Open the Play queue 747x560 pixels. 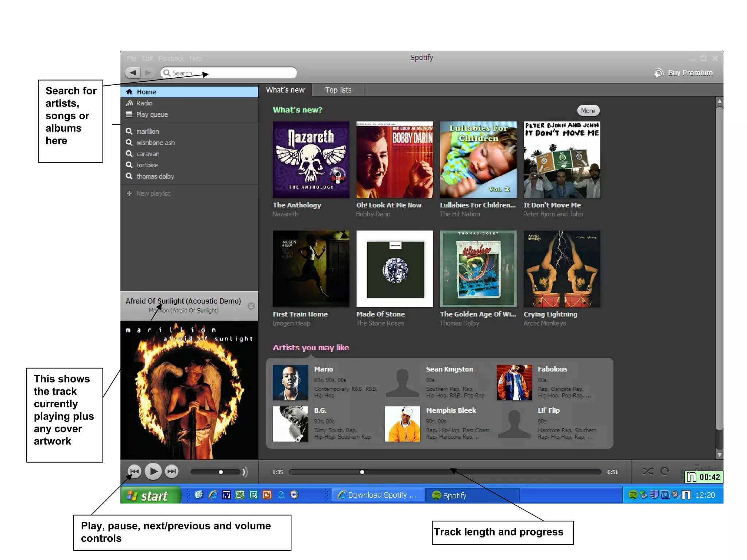coord(189,114)
